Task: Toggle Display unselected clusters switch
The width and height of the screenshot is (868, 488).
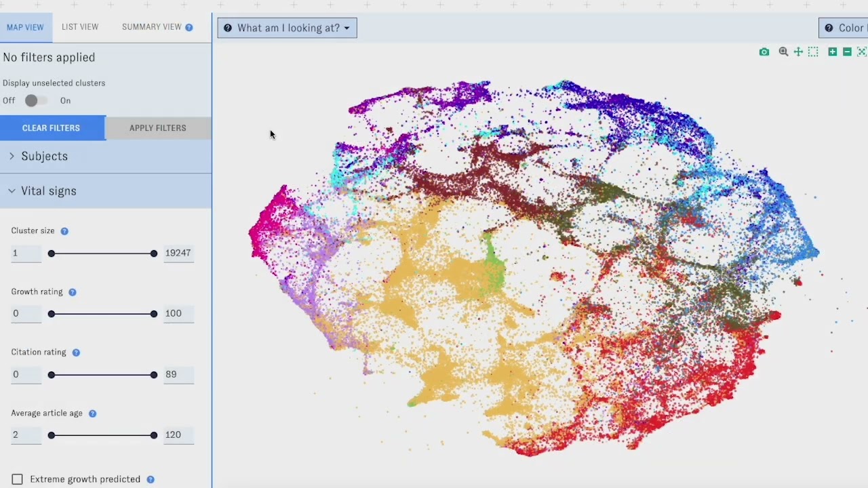Action: [37, 100]
